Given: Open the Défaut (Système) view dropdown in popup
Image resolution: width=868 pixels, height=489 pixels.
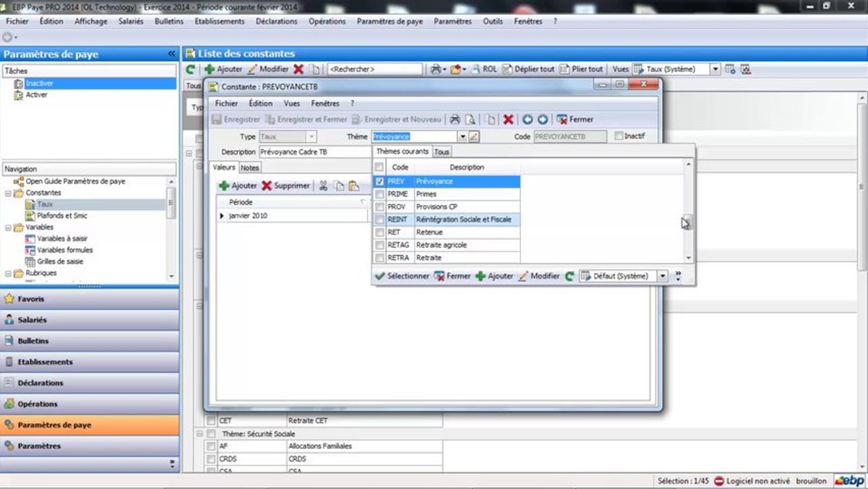Looking at the screenshot, I should [x=662, y=276].
